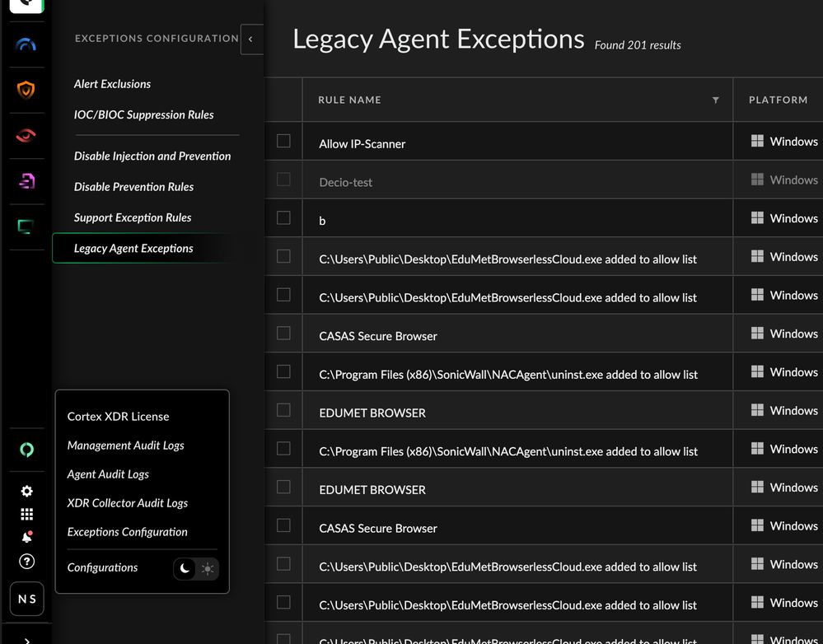Screen dimensions: 823x644
Task: Select the rule named b
Action: 322,221
